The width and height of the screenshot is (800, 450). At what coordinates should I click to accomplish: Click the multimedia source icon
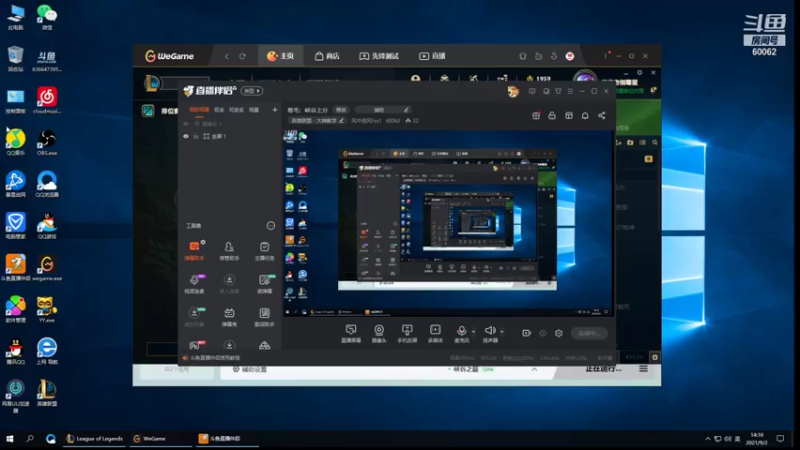pos(435,329)
